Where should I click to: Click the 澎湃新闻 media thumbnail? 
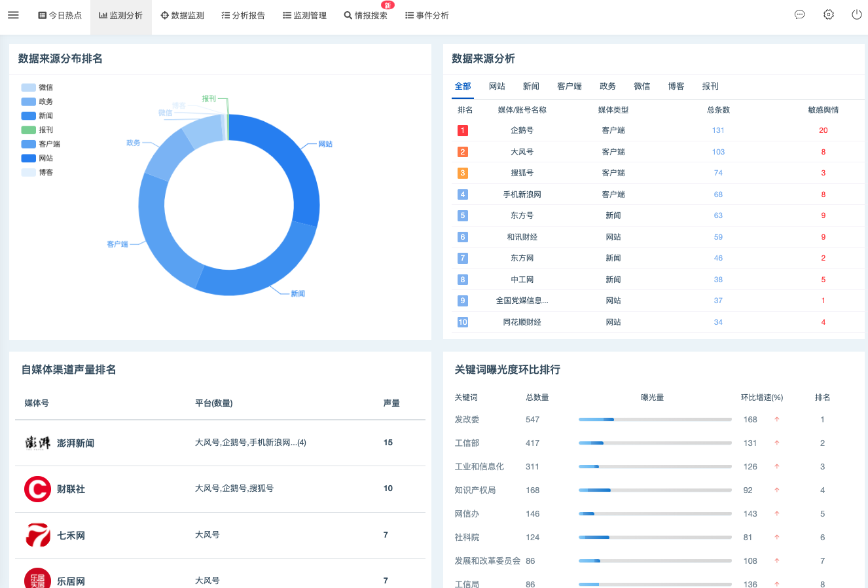click(x=37, y=442)
